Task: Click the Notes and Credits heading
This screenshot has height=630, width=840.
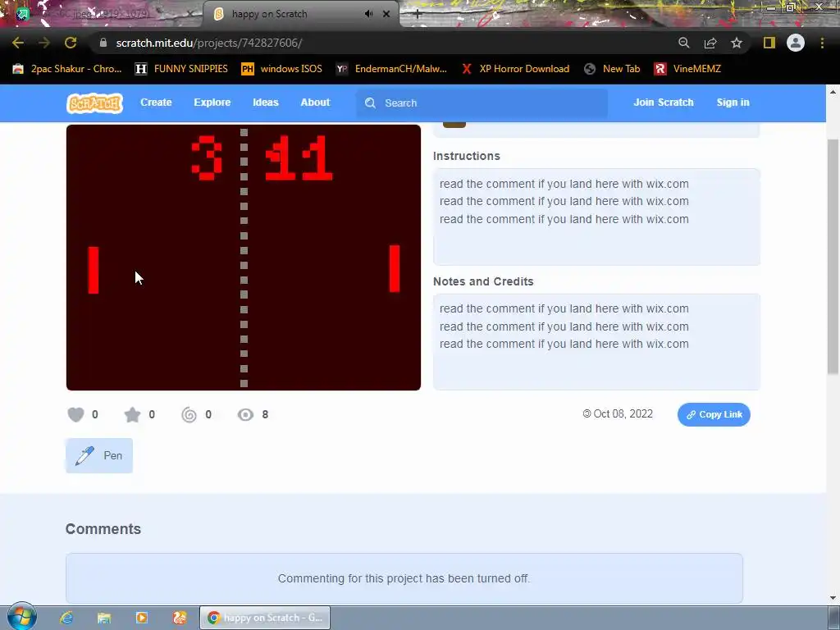Action: [x=483, y=281]
